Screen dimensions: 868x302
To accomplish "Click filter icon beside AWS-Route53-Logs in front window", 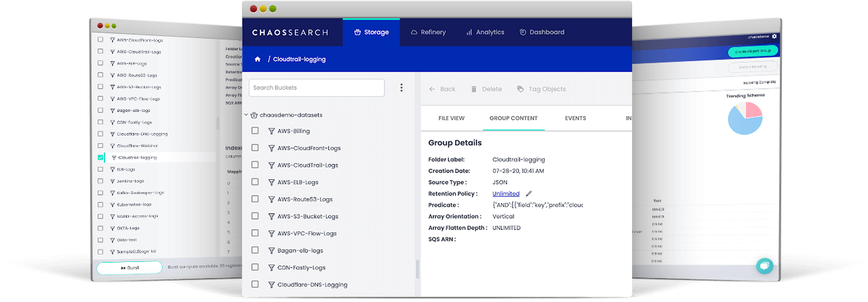I will pyautogui.click(x=272, y=200).
